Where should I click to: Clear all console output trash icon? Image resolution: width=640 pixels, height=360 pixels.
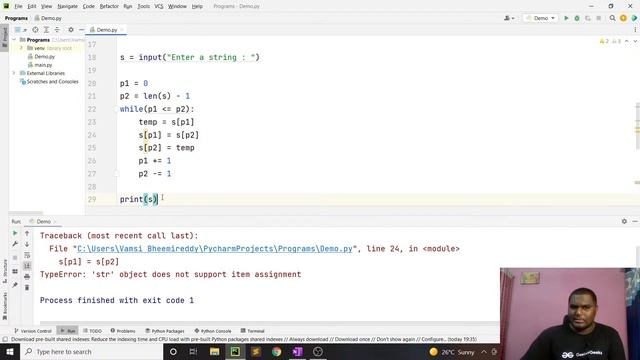click(x=27, y=287)
